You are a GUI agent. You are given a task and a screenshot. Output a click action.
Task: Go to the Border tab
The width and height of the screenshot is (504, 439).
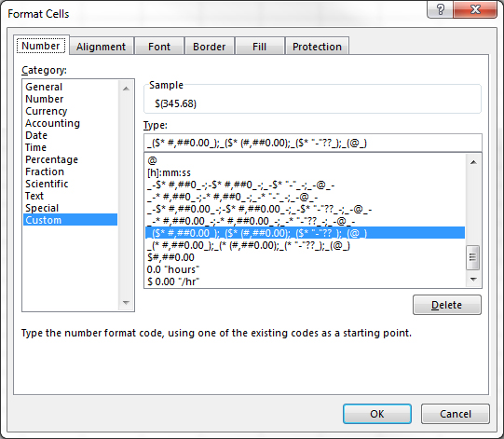coord(210,47)
